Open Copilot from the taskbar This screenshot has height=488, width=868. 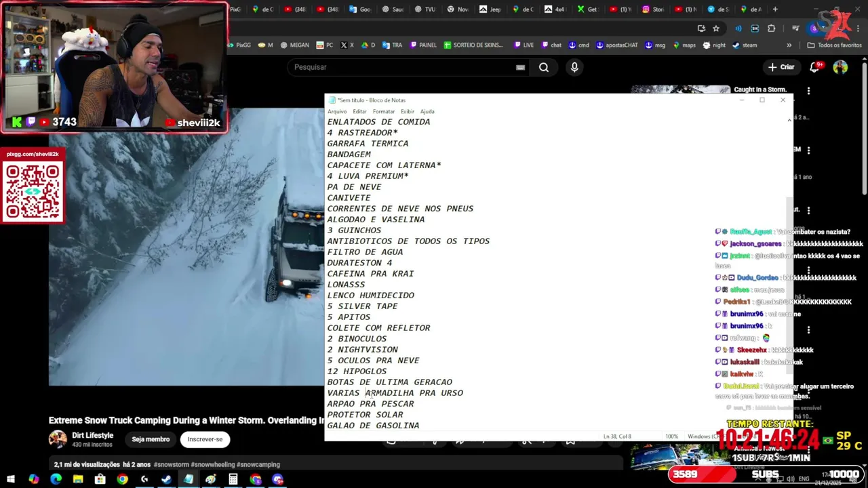33,479
